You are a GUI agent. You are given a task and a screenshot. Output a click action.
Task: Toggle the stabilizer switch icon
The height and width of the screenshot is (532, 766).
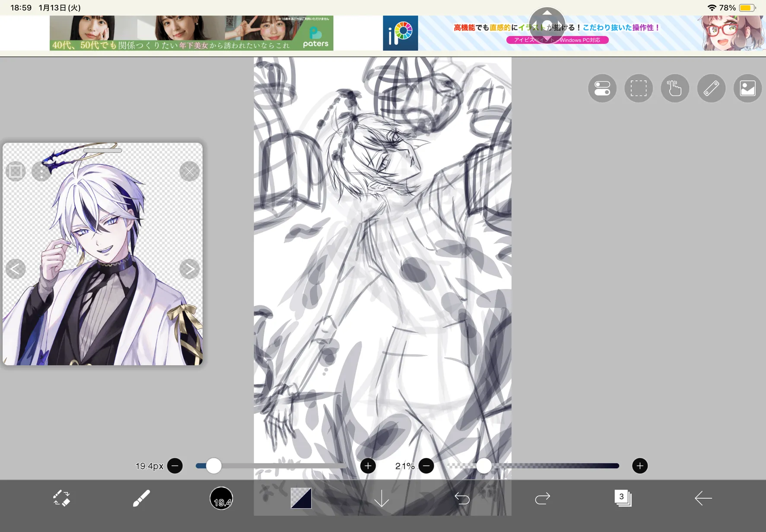[602, 89]
